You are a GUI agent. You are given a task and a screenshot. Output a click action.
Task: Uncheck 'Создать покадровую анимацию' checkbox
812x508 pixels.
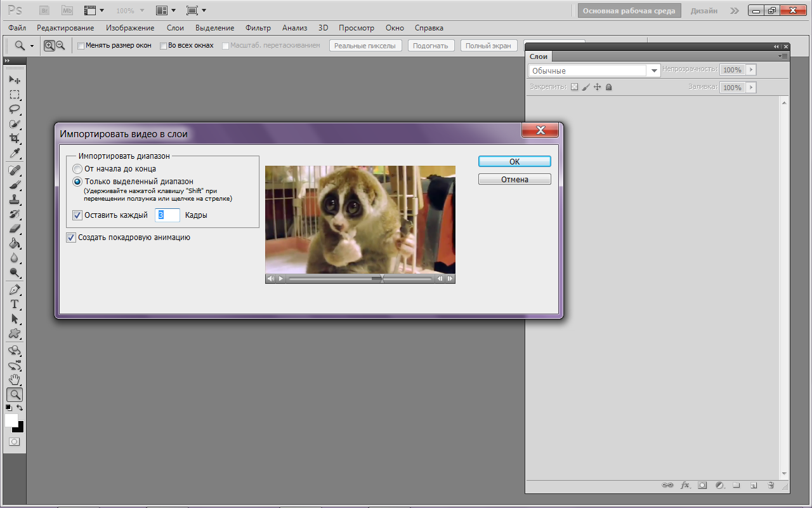(x=71, y=237)
